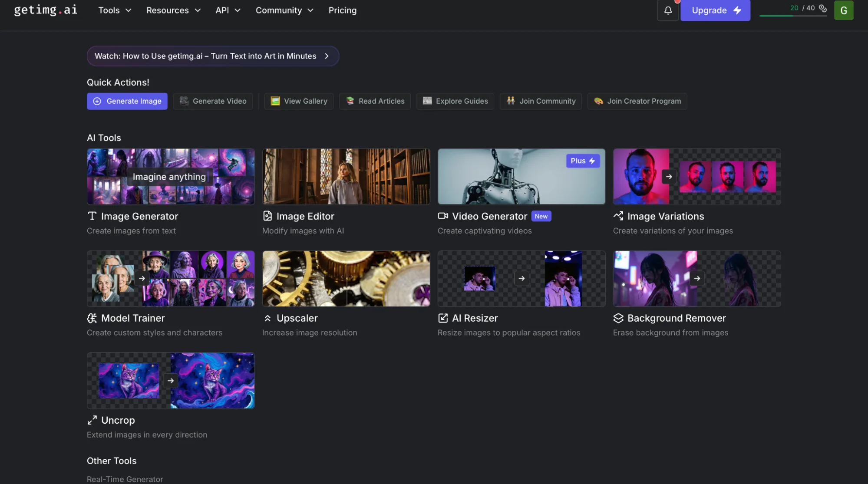The height and width of the screenshot is (484, 868).
Task: Open the notifications bell
Action: tap(668, 10)
